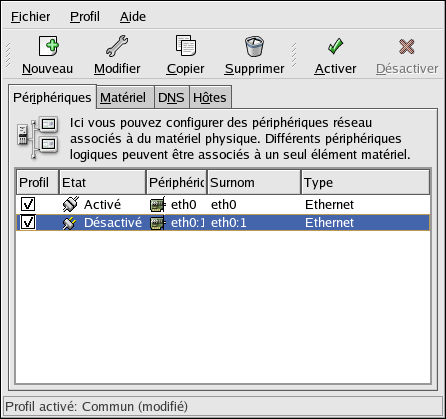Sort by the Etat column header
446x419 pixels.
pyautogui.click(x=102, y=182)
